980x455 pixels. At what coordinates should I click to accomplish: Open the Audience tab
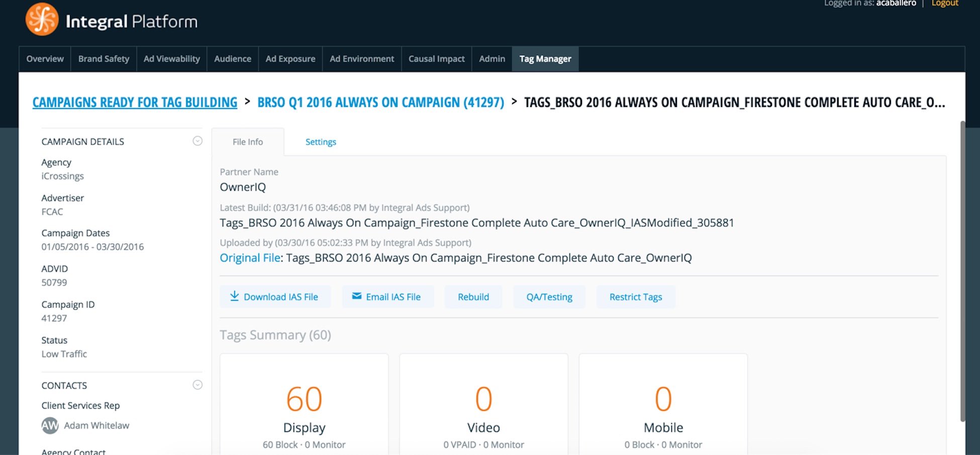click(x=233, y=59)
